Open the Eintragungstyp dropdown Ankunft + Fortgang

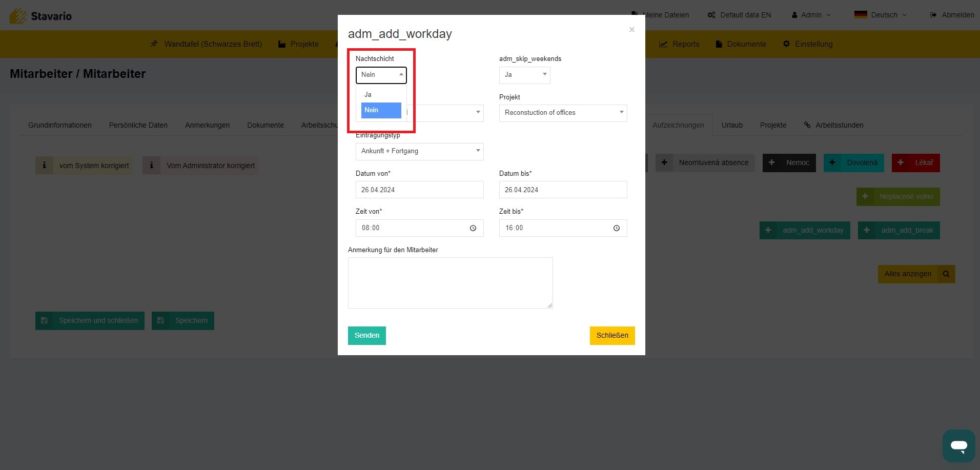point(419,151)
